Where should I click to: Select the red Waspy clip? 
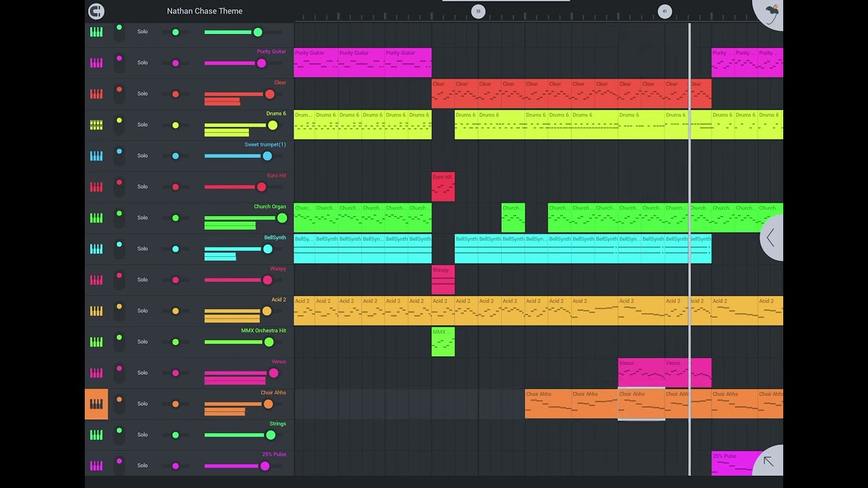(x=443, y=280)
